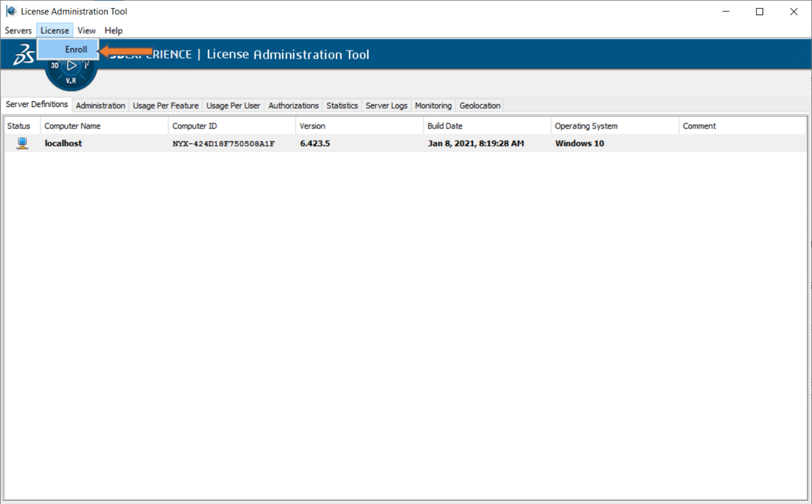
Task: Sort by the Operating System column header
Action: [x=615, y=126]
